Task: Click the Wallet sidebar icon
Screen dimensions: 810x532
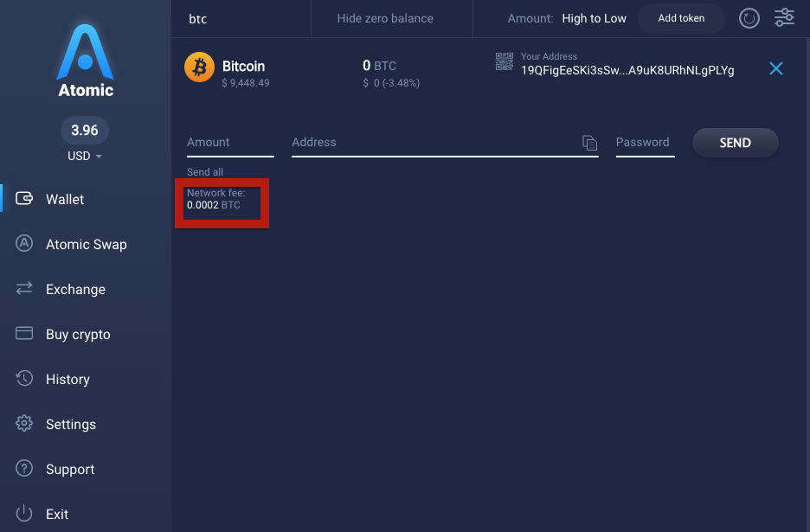Action: click(x=24, y=198)
